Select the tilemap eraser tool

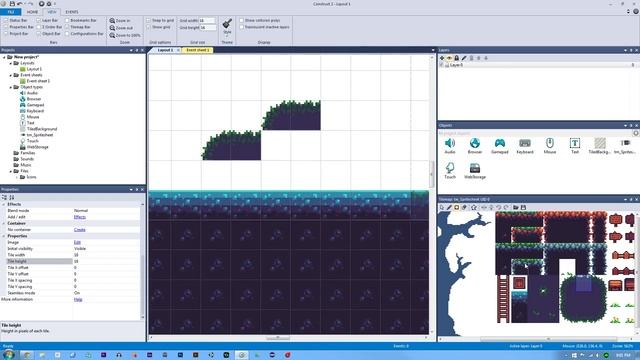point(464,207)
